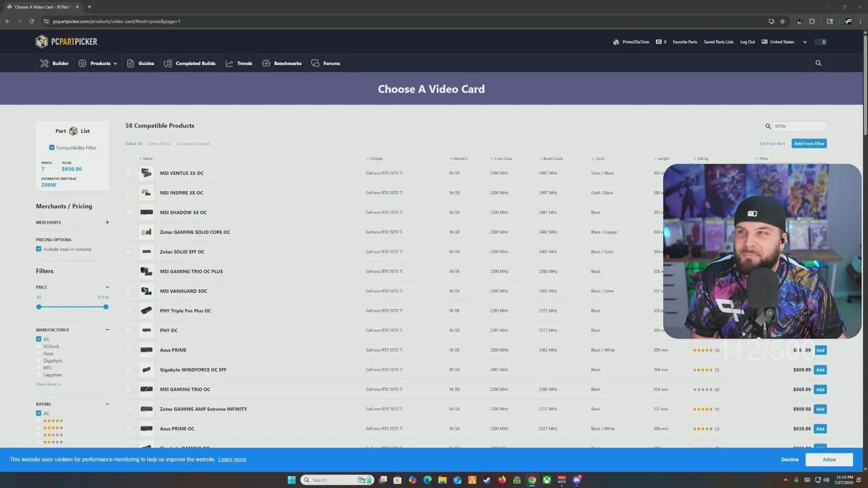The height and width of the screenshot is (488, 868).
Task: Bookmark page with star icon
Action: pyautogui.click(x=783, y=21)
